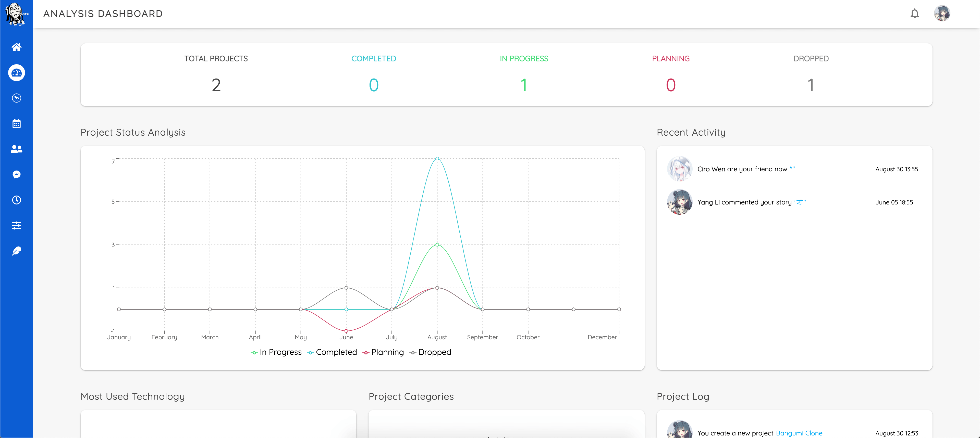Screen dimensions: 980x438
Task: Open the calendar icon in sidebar
Action: (16, 124)
